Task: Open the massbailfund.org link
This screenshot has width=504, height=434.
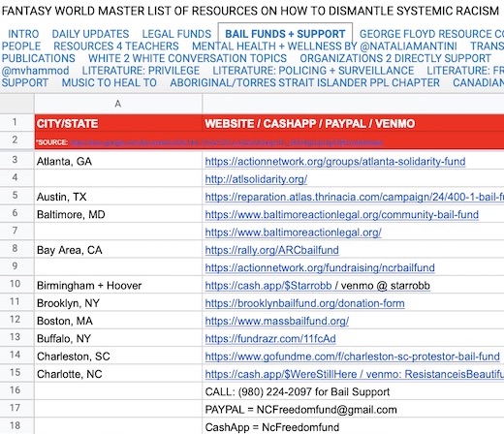Action: pyautogui.click(x=277, y=322)
